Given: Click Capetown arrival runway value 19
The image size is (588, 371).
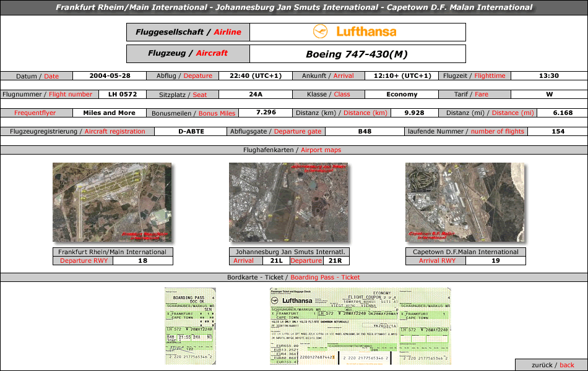Looking at the screenshot, I should [496, 261].
